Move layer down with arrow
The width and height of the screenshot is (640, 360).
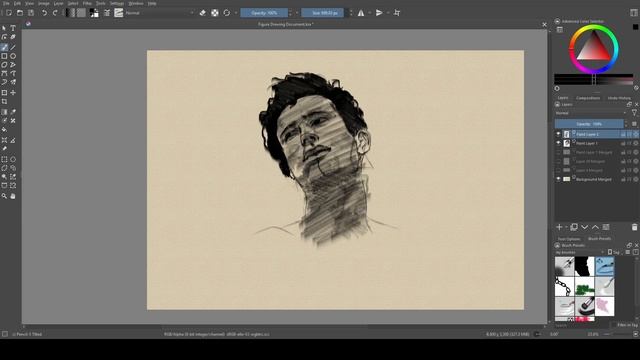coord(584,227)
